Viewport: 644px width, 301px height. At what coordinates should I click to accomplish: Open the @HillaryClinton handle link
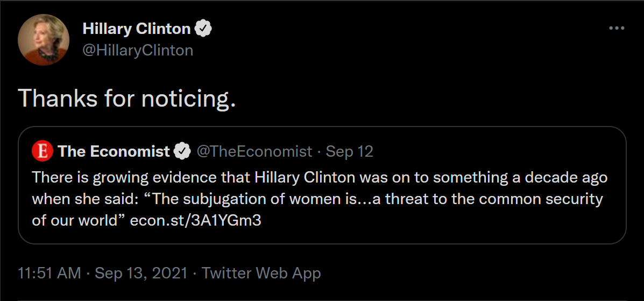(138, 50)
